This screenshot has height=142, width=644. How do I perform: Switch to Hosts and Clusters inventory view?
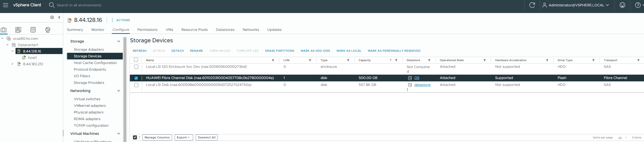pos(4,30)
